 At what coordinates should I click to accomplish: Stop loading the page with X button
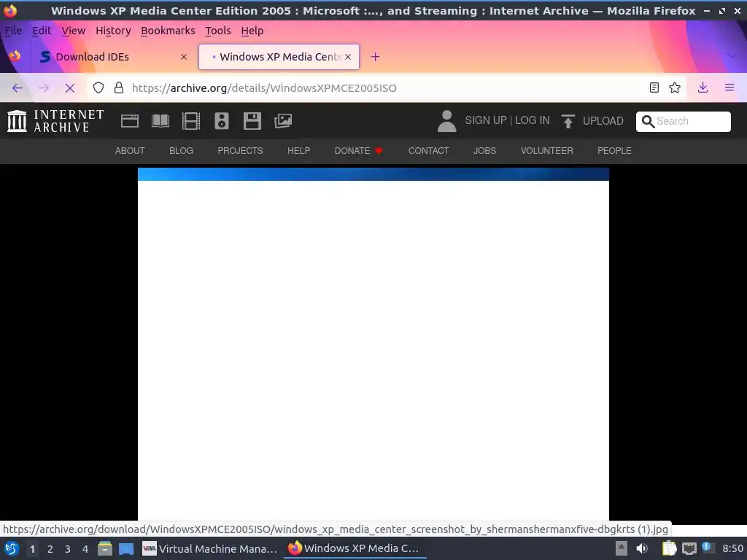(69, 88)
